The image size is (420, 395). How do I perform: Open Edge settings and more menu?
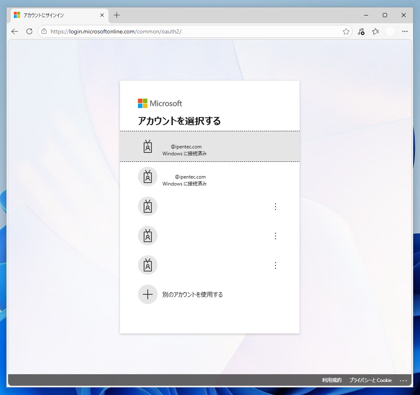[405, 32]
